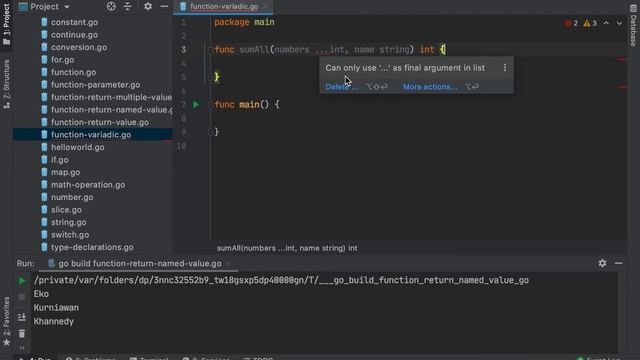Image resolution: width=640 pixels, height=360 pixels.
Task: Open function-return-multiple-value file
Action: pyautogui.click(x=111, y=97)
